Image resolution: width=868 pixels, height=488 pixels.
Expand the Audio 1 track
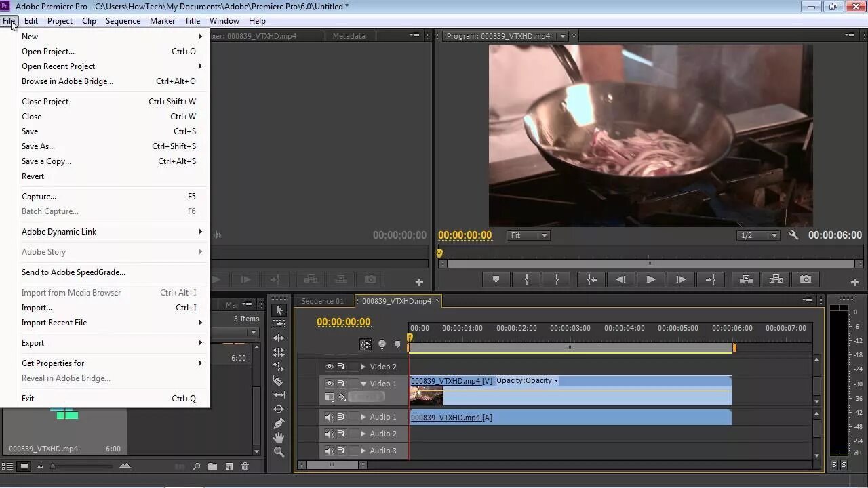tap(363, 417)
